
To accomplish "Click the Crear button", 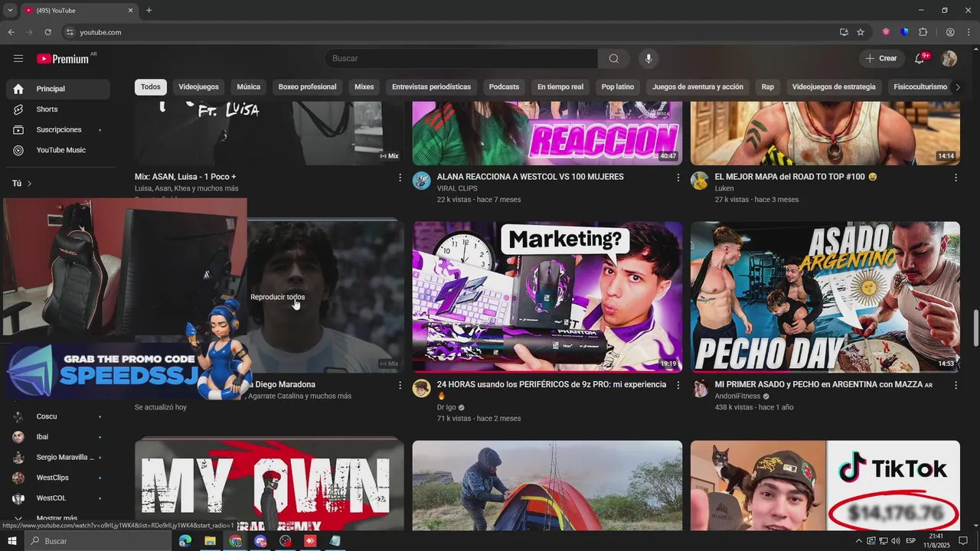I will (x=881, y=59).
